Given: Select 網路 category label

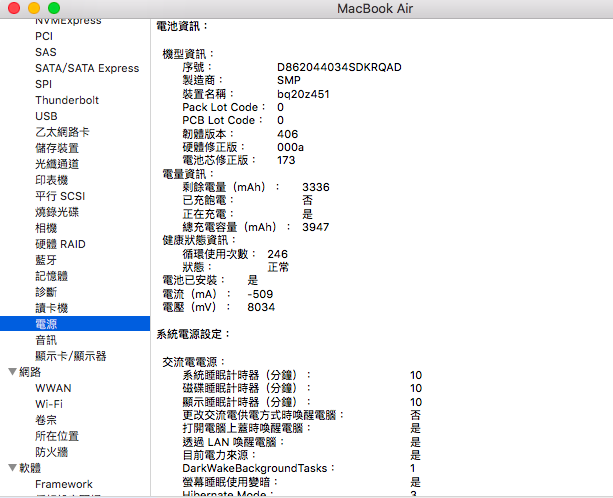Looking at the screenshot, I should tap(30, 372).
